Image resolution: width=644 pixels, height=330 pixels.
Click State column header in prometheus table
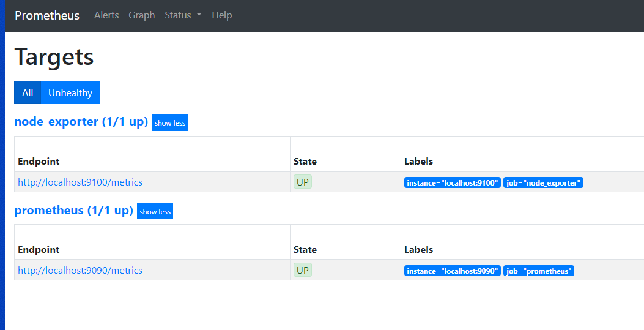(x=305, y=249)
